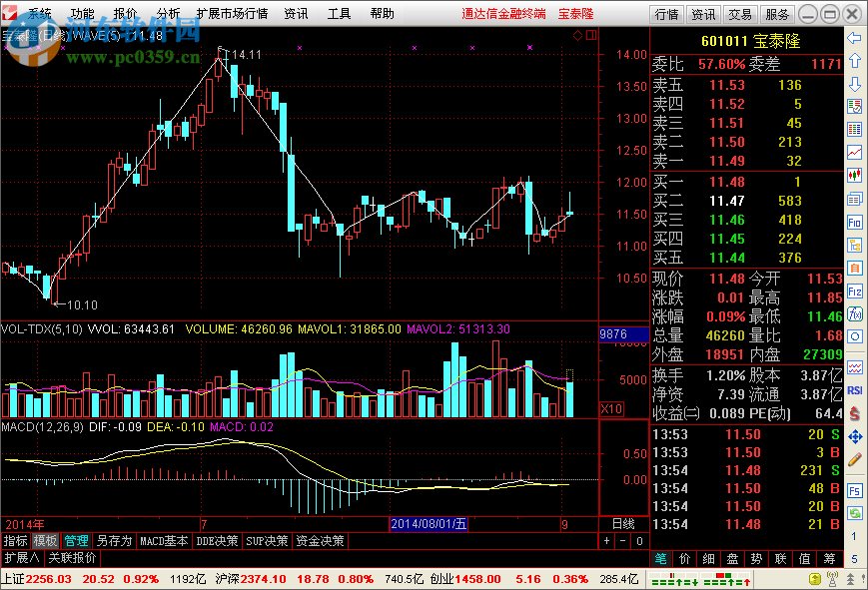Click the yellow upload icon in status bar
Viewport: 868px width, 590px height.
[815, 579]
